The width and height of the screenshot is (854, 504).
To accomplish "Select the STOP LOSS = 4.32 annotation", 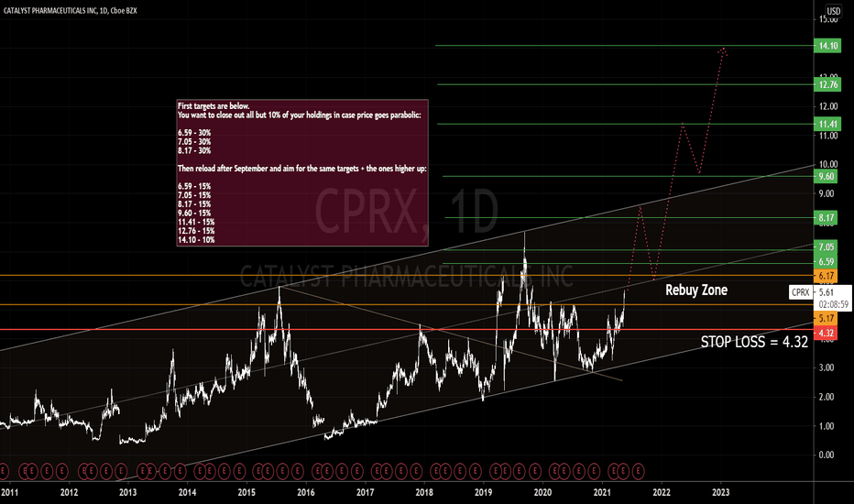I will tap(754, 342).
